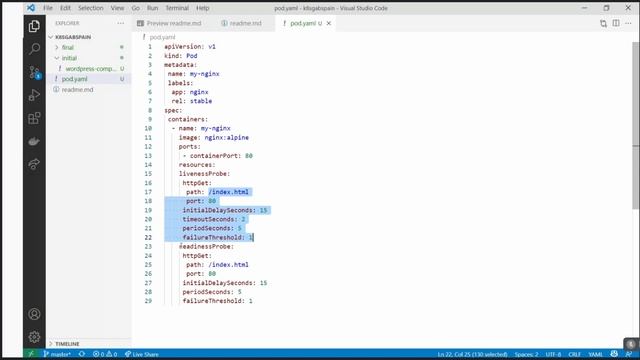Change indentation via Spaces: 2
Image resolution: width=640 pixels, height=360 pixels.
tap(526, 354)
